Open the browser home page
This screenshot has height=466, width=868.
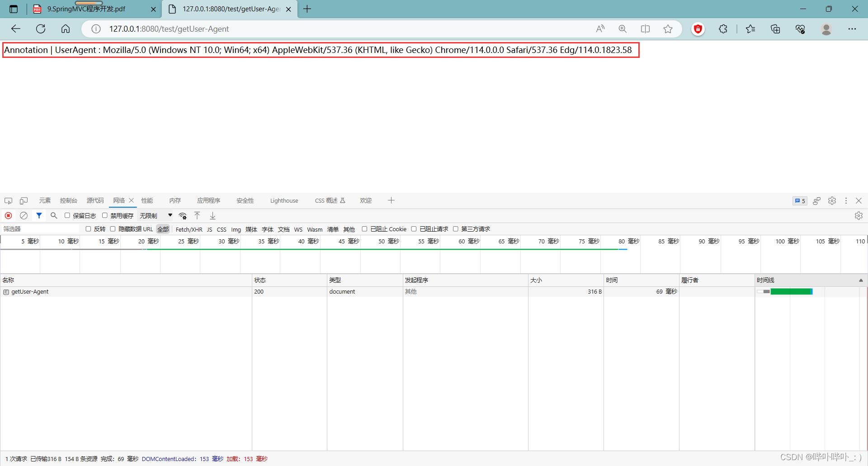coord(66,29)
